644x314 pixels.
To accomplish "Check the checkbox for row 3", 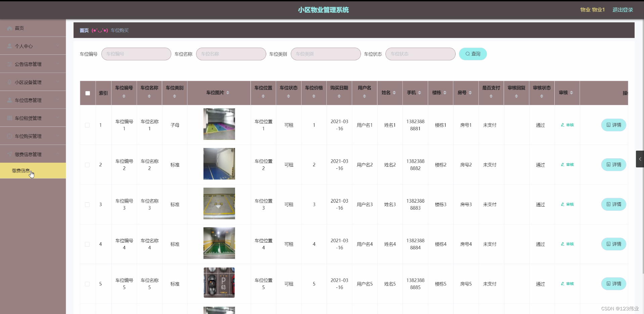I will (x=87, y=205).
